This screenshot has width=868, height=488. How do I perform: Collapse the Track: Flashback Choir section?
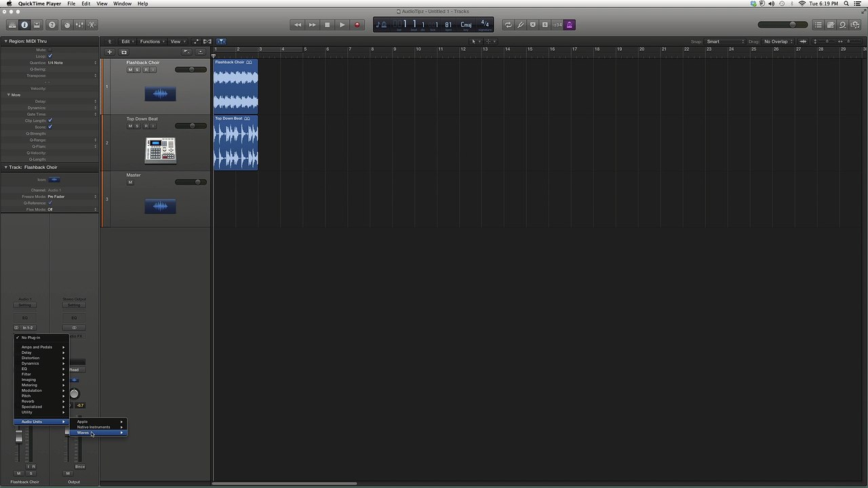[x=6, y=167]
